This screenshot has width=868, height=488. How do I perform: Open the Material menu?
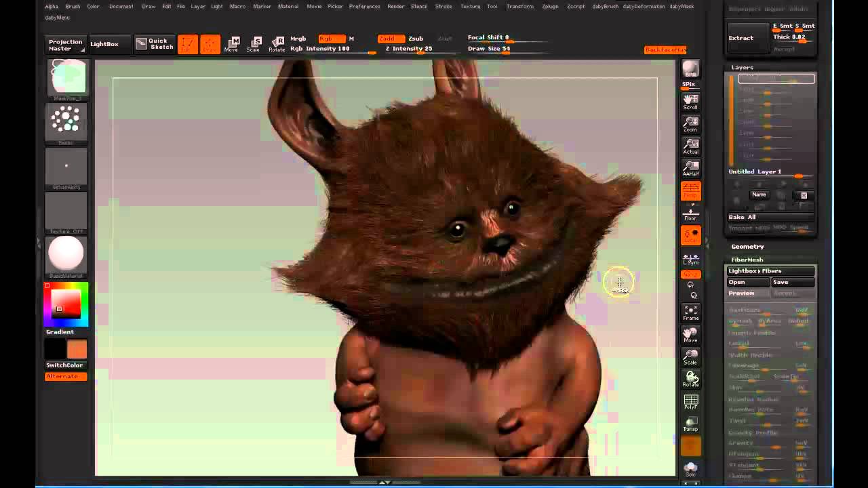pyautogui.click(x=288, y=6)
